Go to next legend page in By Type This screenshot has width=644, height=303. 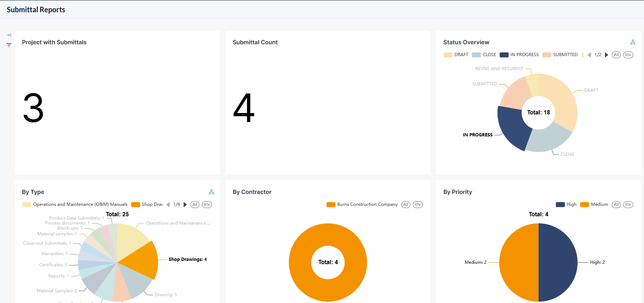click(x=185, y=204)
